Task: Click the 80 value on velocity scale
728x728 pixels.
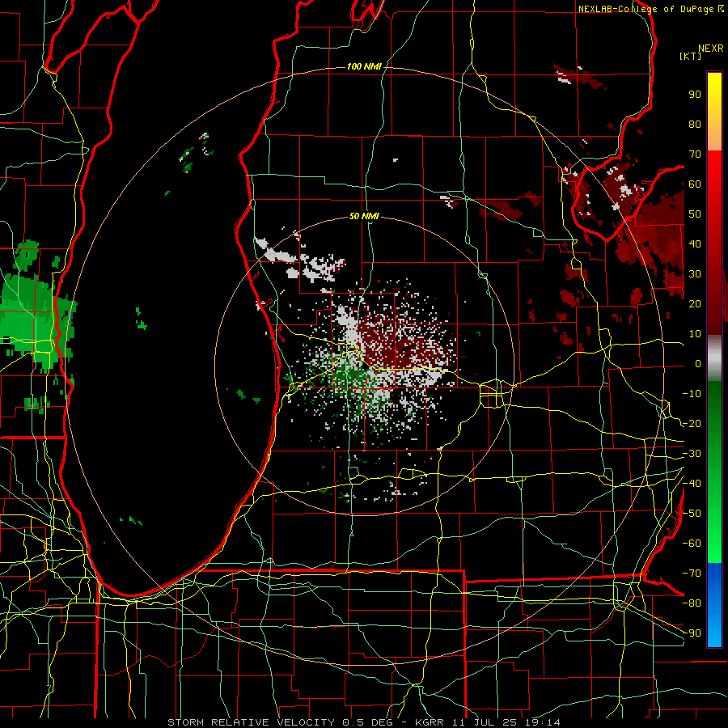Action: click(x=695, y=125)
